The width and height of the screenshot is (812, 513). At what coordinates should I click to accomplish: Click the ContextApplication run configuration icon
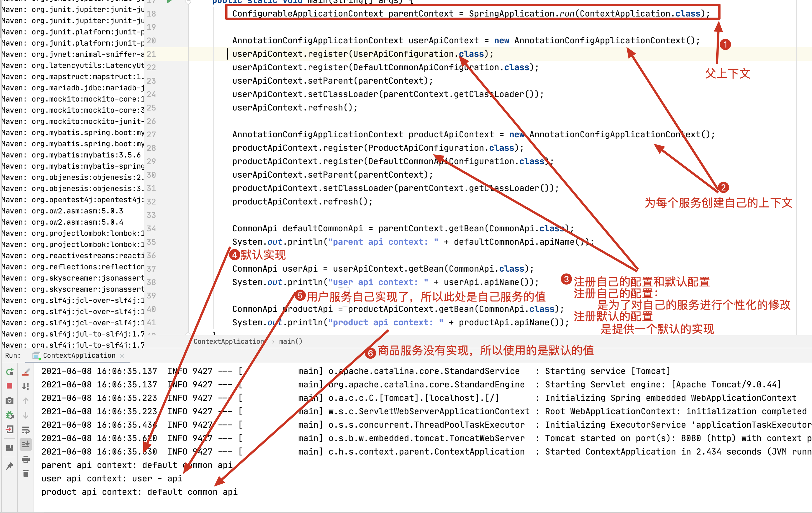tap(36, 356)
